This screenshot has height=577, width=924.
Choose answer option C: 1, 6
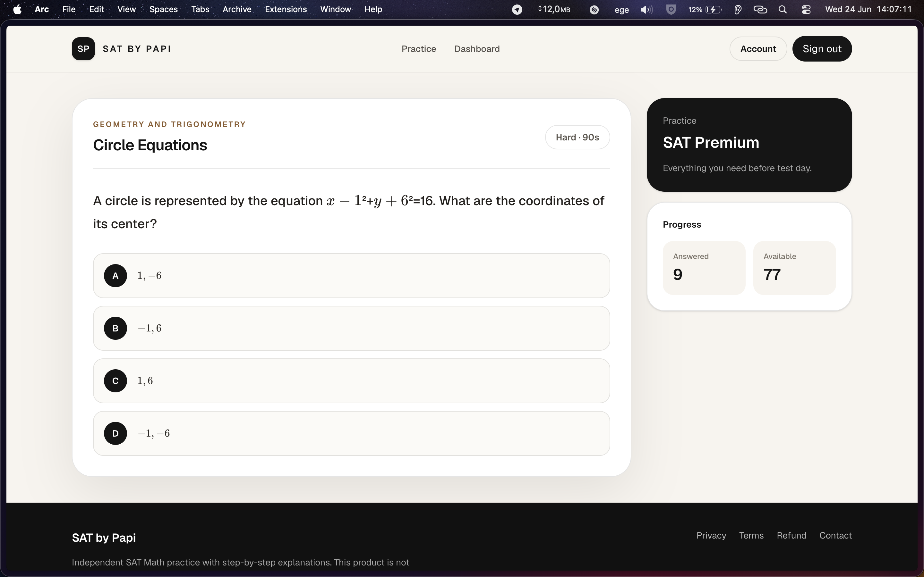[x=351, y=381]
